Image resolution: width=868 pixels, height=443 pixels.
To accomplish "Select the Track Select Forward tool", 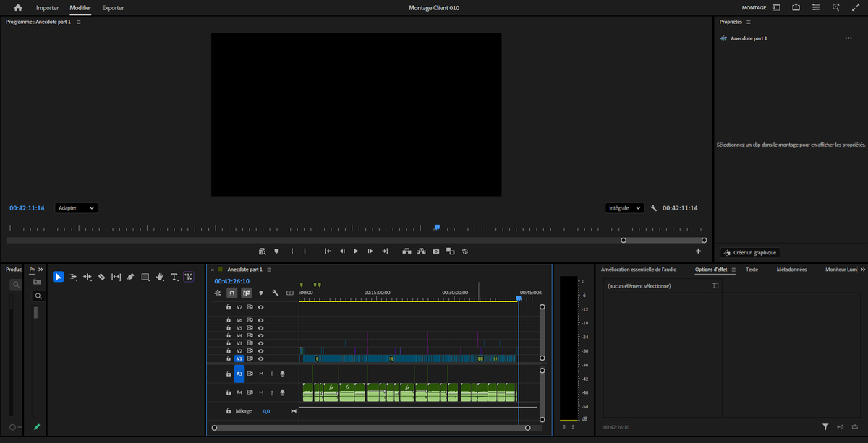I will (72, 277).
